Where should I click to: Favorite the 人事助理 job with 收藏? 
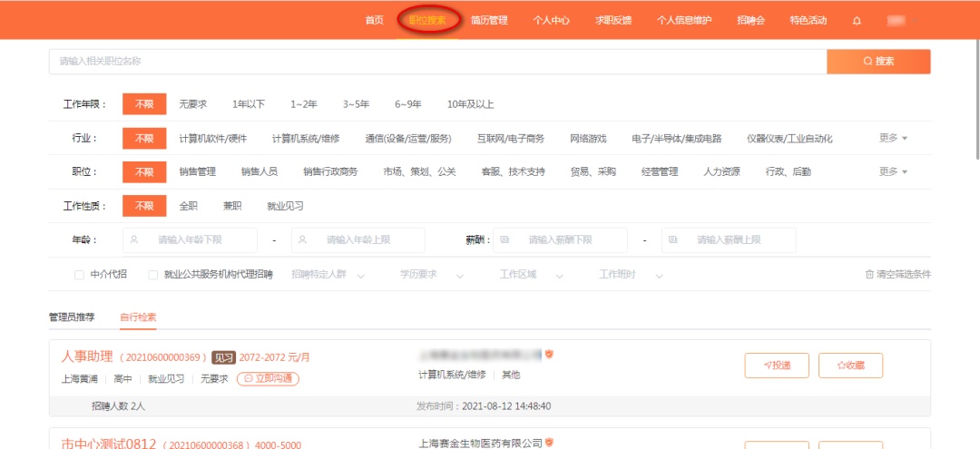pos(850,365)
